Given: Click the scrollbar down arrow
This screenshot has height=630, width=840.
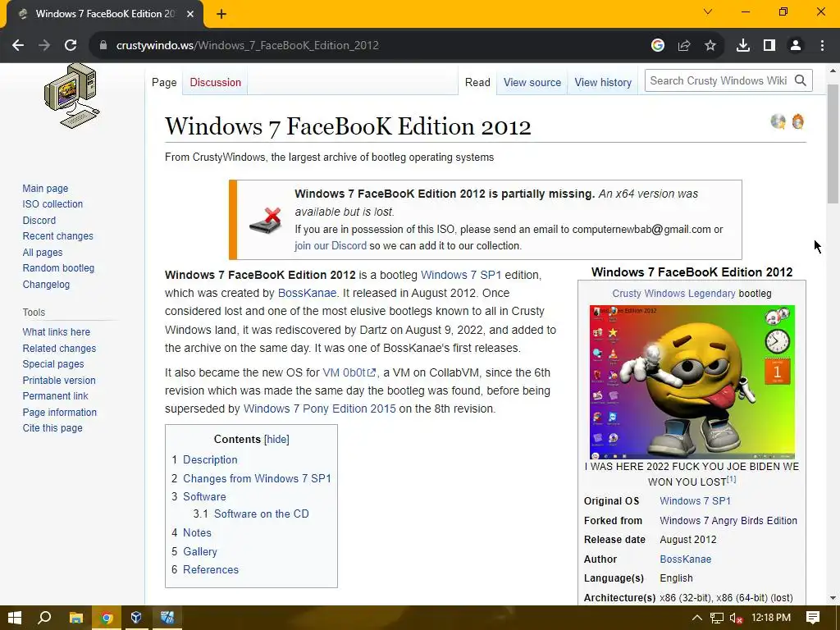Looking at the screenshot, I should click(x=833, y=598).
